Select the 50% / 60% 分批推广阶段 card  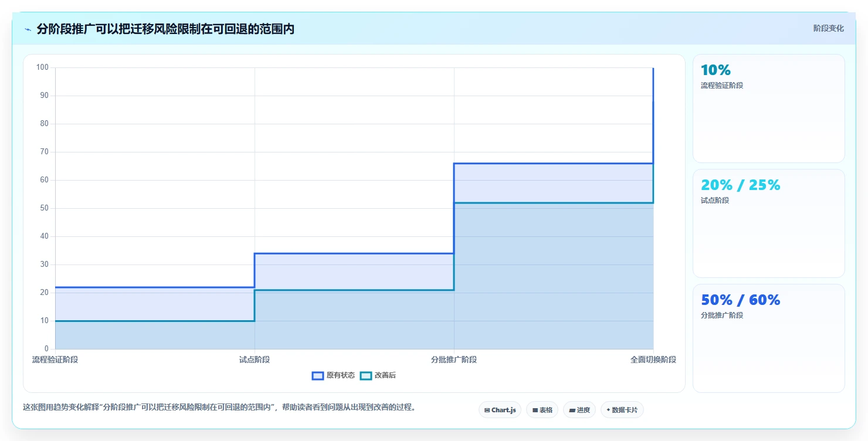click(x=769, y=338)
